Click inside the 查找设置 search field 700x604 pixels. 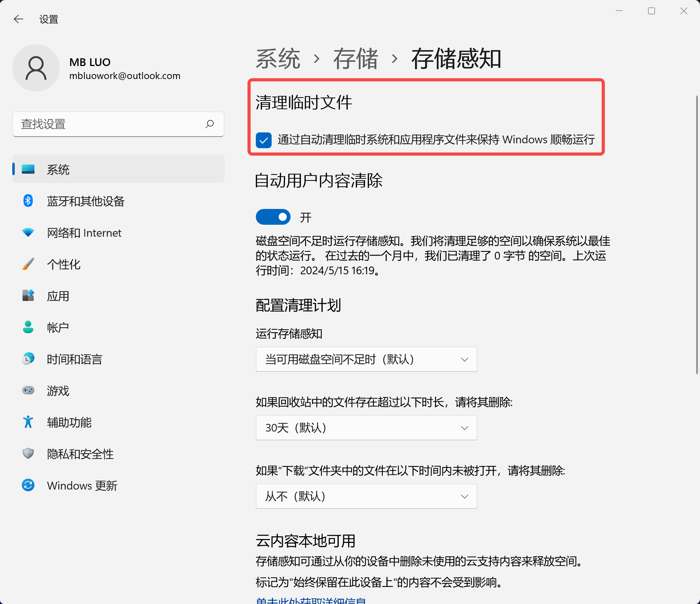(105, 124)
